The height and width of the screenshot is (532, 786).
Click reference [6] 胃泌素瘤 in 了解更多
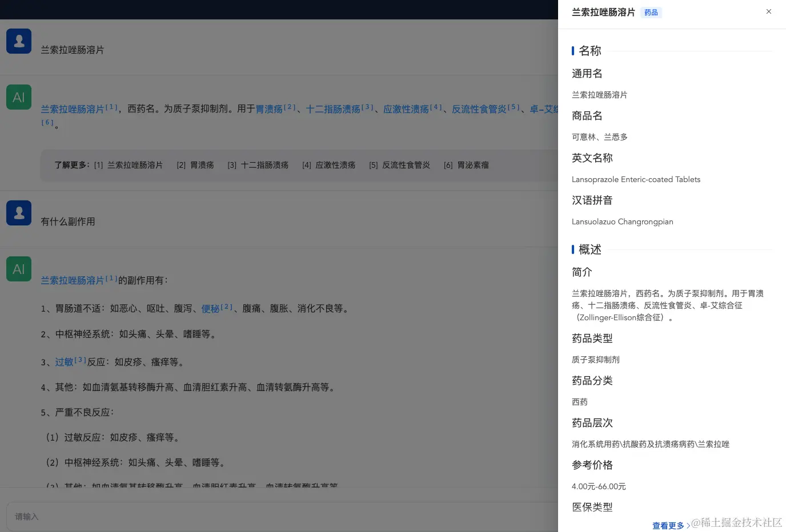tap(467, 165)
